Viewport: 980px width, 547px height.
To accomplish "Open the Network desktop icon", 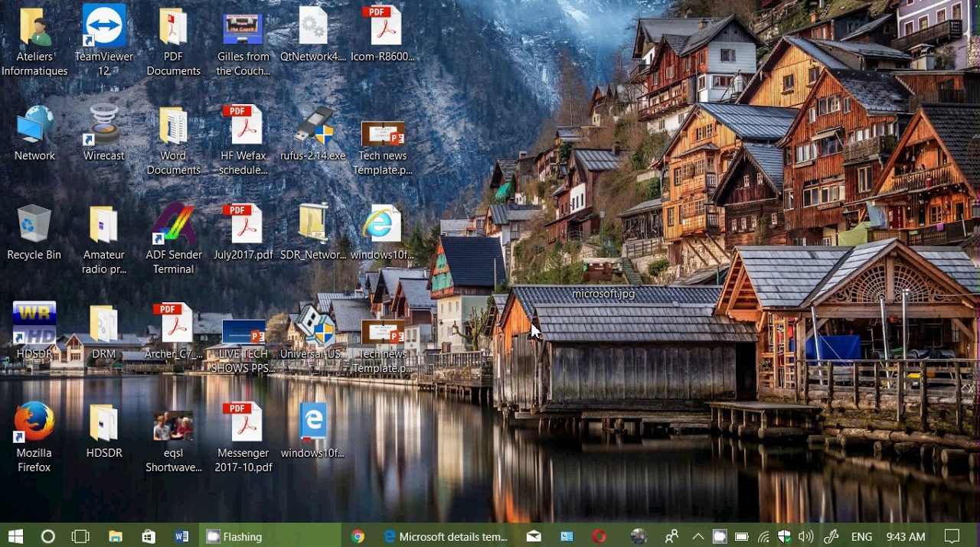I will point(34,126).
